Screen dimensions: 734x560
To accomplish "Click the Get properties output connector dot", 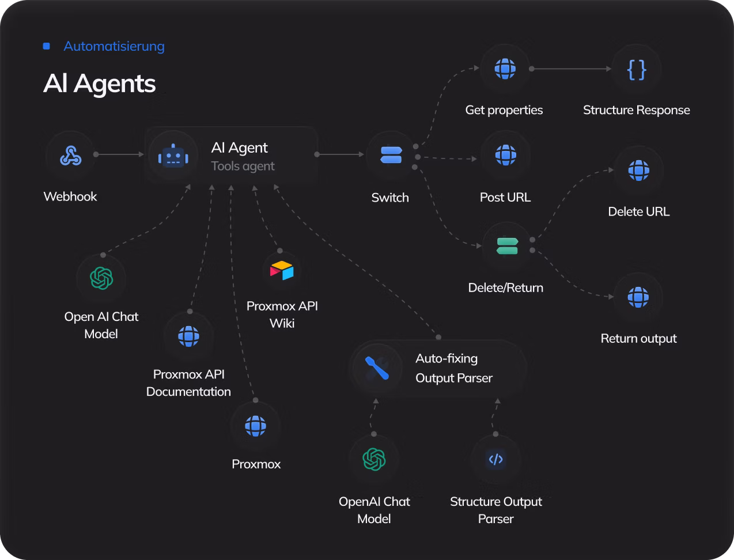I will (x=532, y=69).
